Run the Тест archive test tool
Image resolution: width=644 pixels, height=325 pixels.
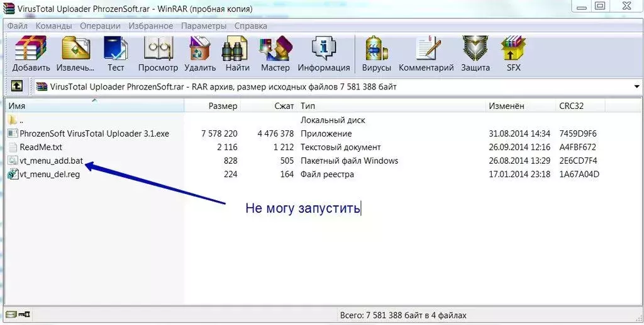coord(116,48)
